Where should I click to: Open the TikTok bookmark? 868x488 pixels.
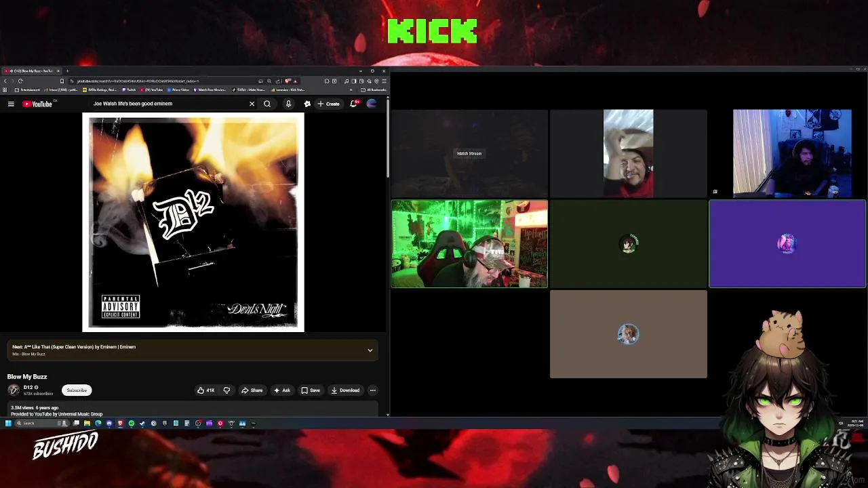tap(248, 89)
